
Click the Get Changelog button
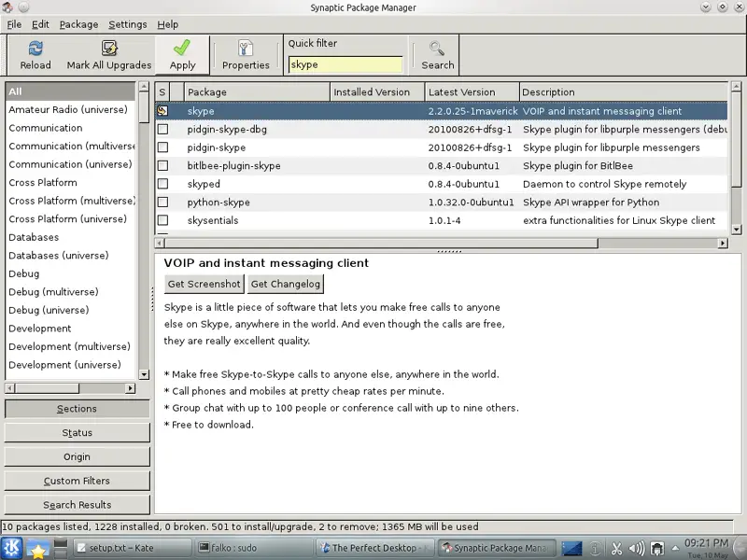click(x=286, y=284)
